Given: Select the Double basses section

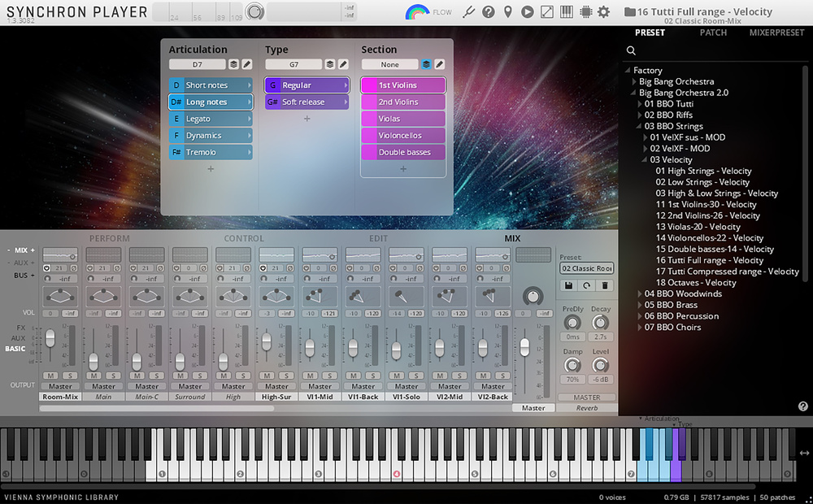Looking at the screenshot, I should tap(403, 153).
